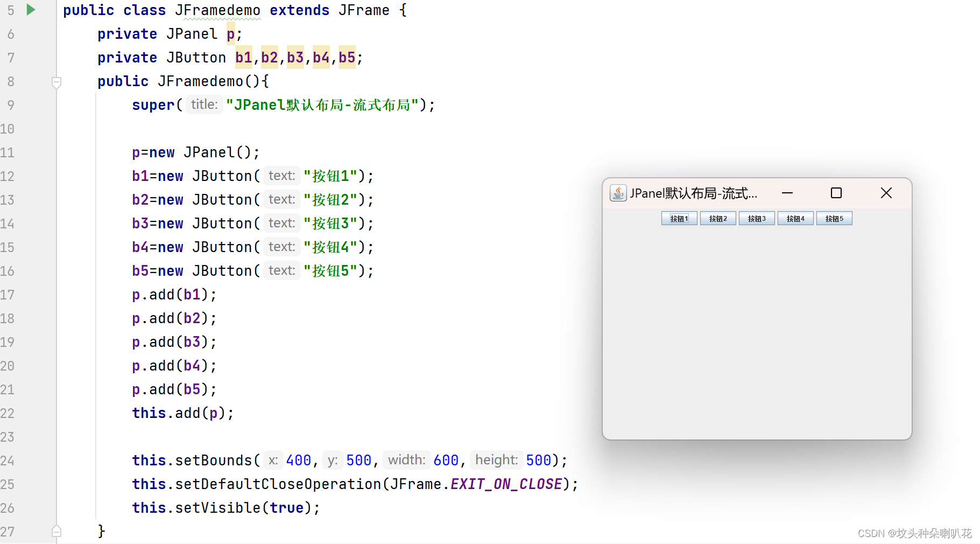Click the 按钮1 button in the JPanel window

[x=679, y=218]
